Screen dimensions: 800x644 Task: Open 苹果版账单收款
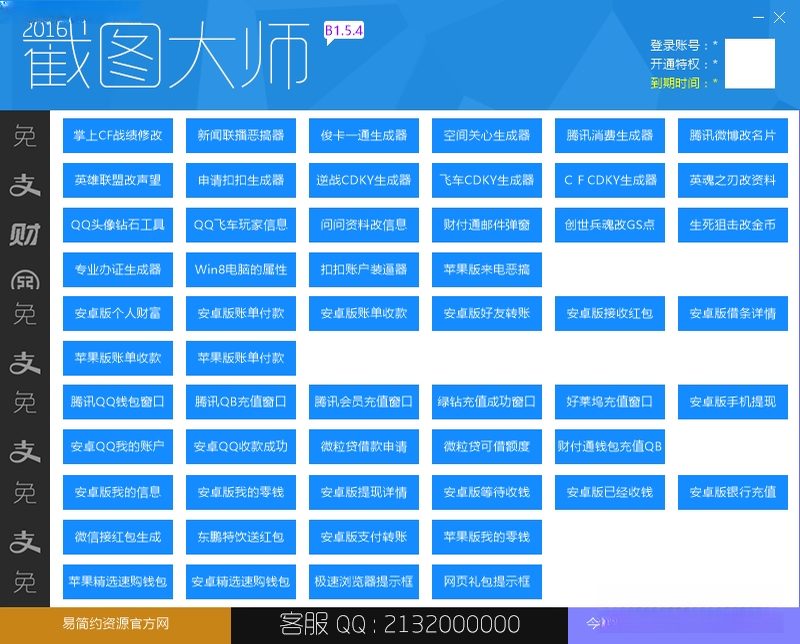click(x=118, y=358)
